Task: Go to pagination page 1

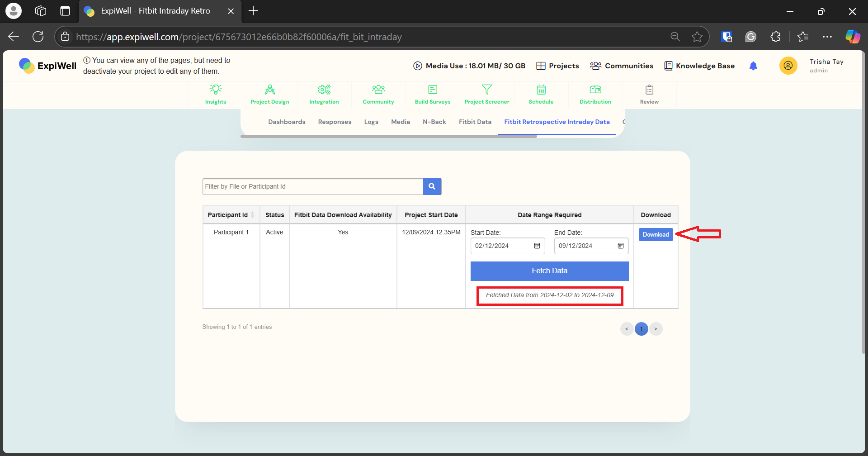Action: coord(642,329)
